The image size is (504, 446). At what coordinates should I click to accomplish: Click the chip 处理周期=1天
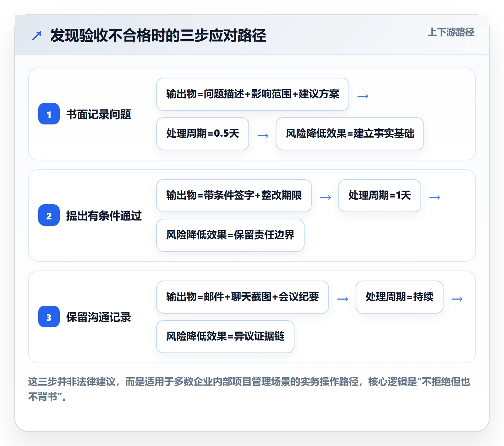[380, 196]
